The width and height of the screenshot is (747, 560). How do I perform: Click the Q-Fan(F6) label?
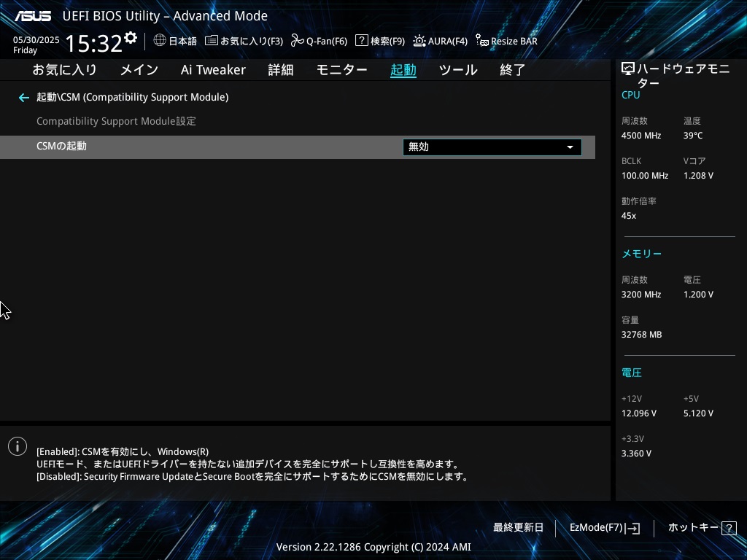(327, 41)
